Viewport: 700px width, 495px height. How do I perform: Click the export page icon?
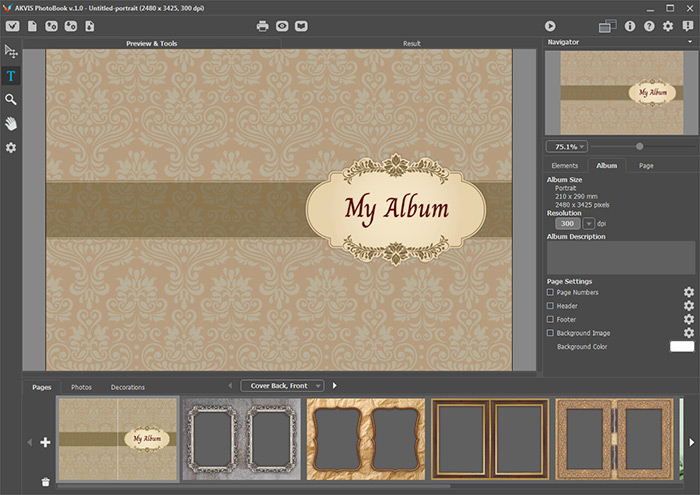tap(90, 26)
